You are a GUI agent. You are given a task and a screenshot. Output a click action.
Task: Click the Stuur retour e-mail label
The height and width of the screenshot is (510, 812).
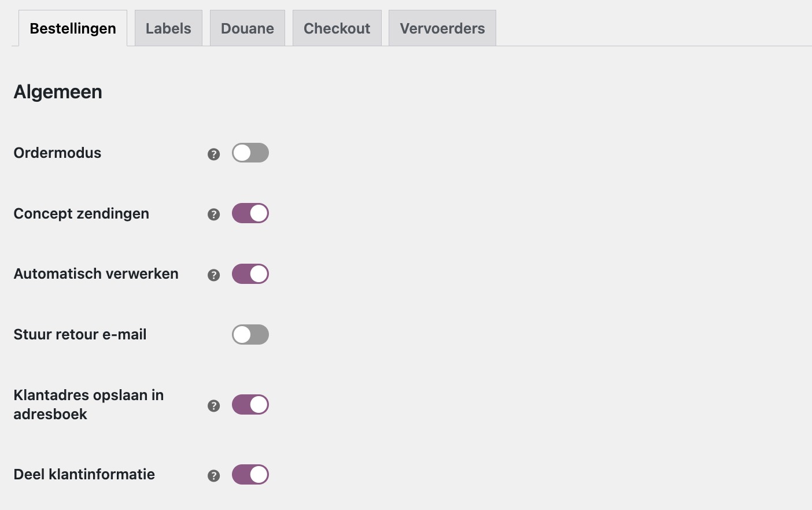[80, 334]
